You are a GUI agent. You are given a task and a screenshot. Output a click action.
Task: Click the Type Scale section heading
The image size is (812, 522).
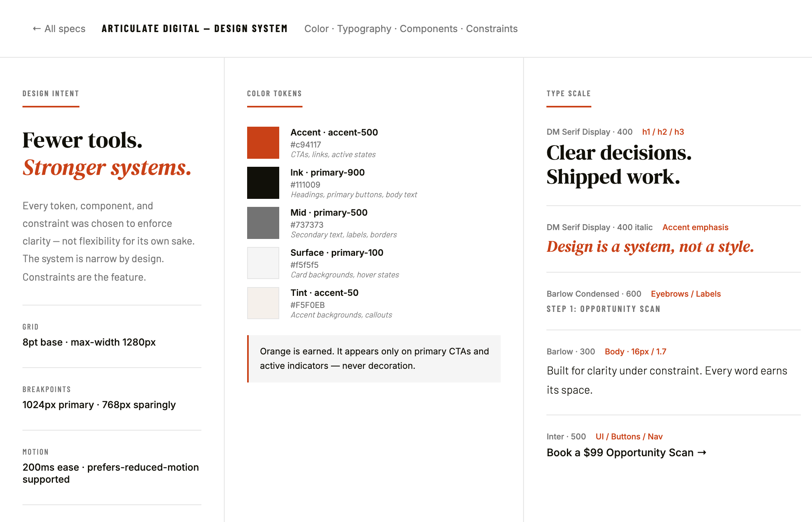[568, 94]
